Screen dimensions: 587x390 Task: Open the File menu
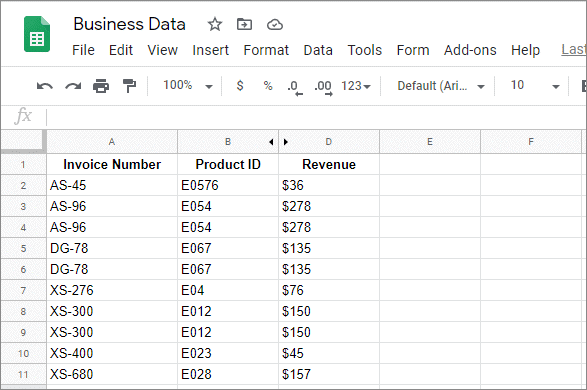(83, 50)
